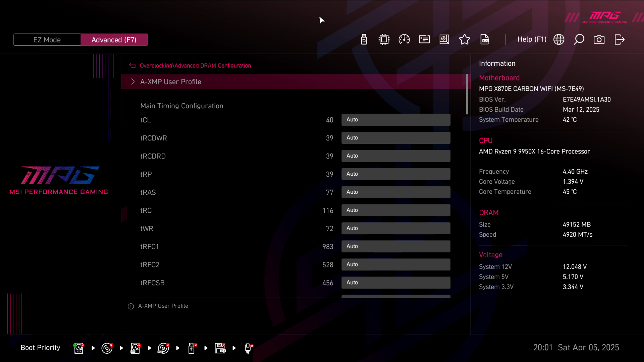Click Help (F1)
Screen dimensions: 644x362
[x=532, y=40]
